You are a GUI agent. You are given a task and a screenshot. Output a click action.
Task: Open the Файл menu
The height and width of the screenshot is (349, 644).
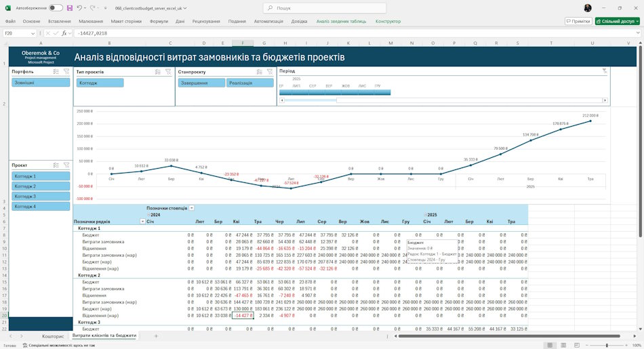coord(10,22)
